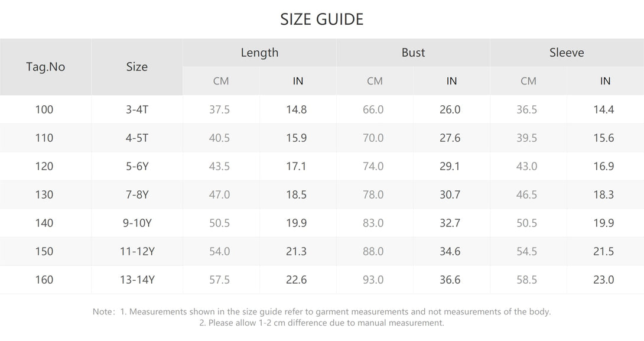Click the IN subheader under Sleeve
Screen dimensions: 644x341
click(605, 81)
